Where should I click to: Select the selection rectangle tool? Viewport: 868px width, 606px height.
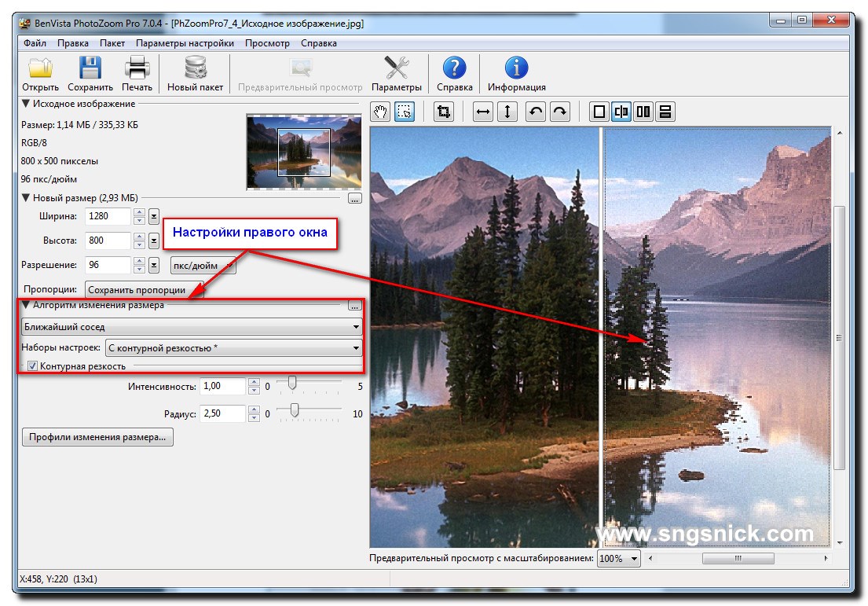tap(405, 112)
